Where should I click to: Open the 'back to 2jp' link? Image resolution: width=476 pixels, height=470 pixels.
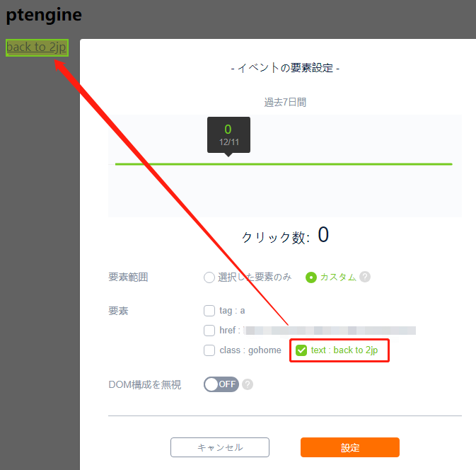[37, 47]
